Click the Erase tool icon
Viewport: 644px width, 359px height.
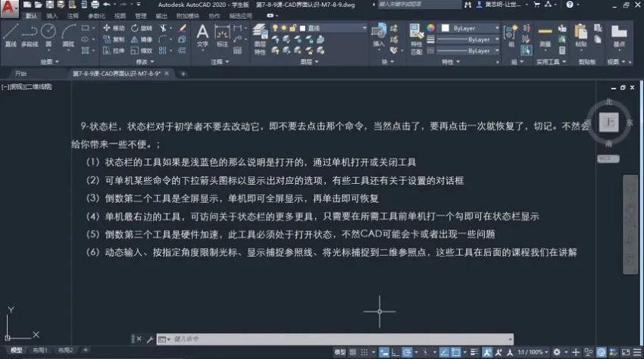(182, 28)
